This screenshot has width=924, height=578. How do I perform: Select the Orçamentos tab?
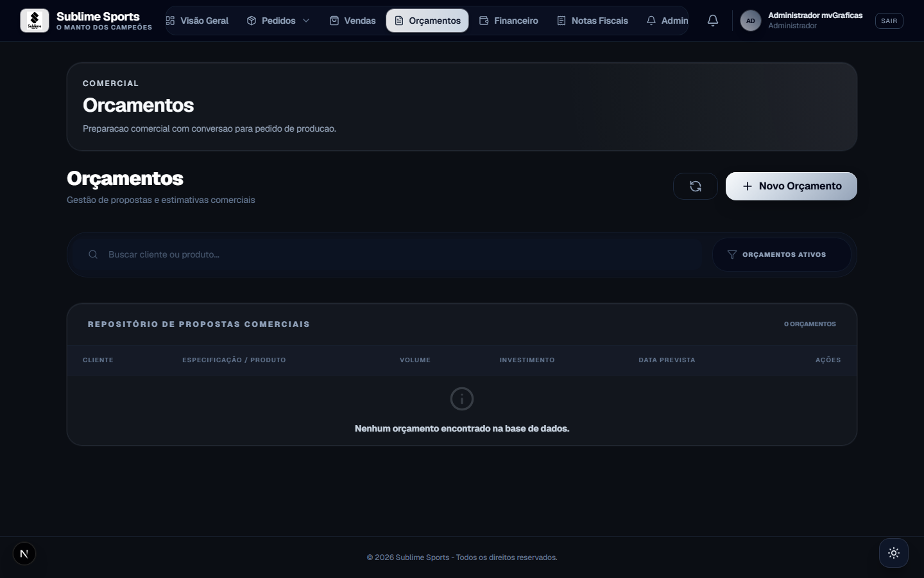pyautogui.click(x=427, y=21)
